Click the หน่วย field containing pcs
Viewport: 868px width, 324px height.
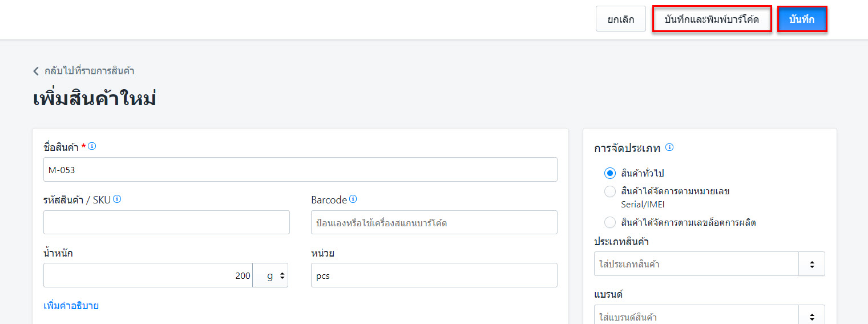434,275
